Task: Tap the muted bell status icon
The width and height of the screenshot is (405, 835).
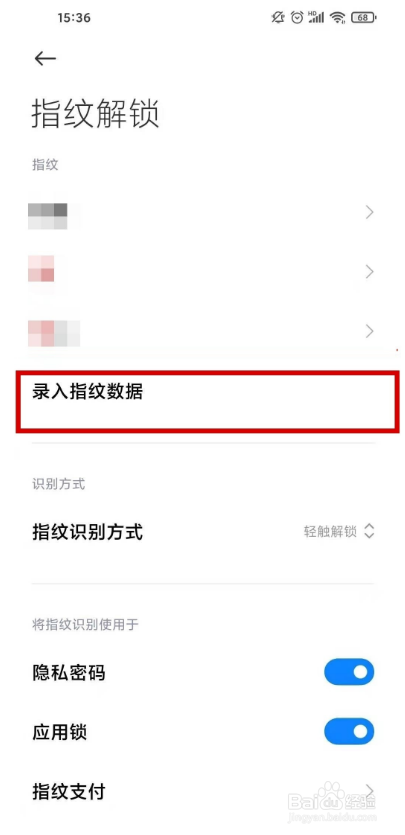Action: [x=278, y=18]
